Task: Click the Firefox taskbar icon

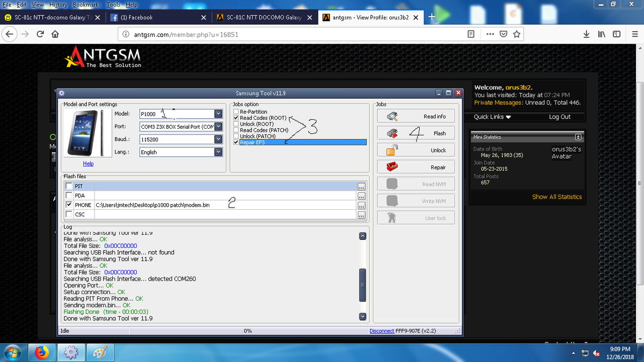Action: (x=42, y=352)
